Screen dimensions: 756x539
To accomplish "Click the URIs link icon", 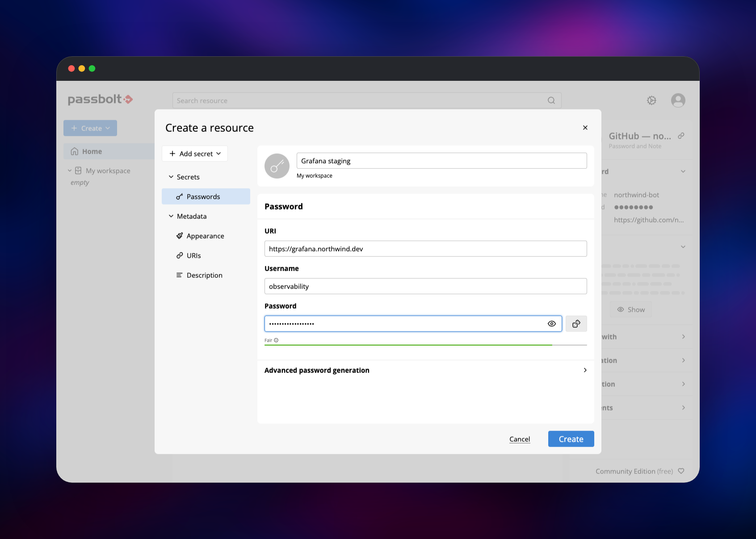I will [x=180, y=255].
